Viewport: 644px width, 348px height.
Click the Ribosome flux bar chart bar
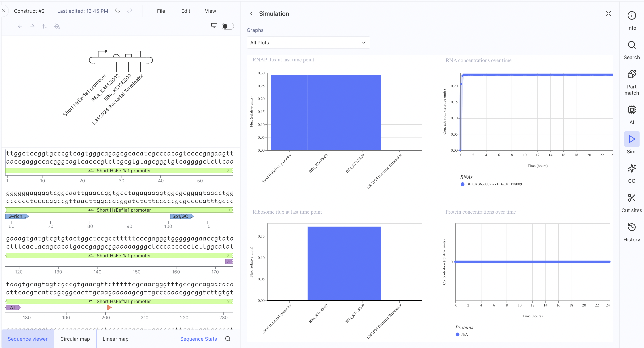pyautogui.click(x=344, y=263)
